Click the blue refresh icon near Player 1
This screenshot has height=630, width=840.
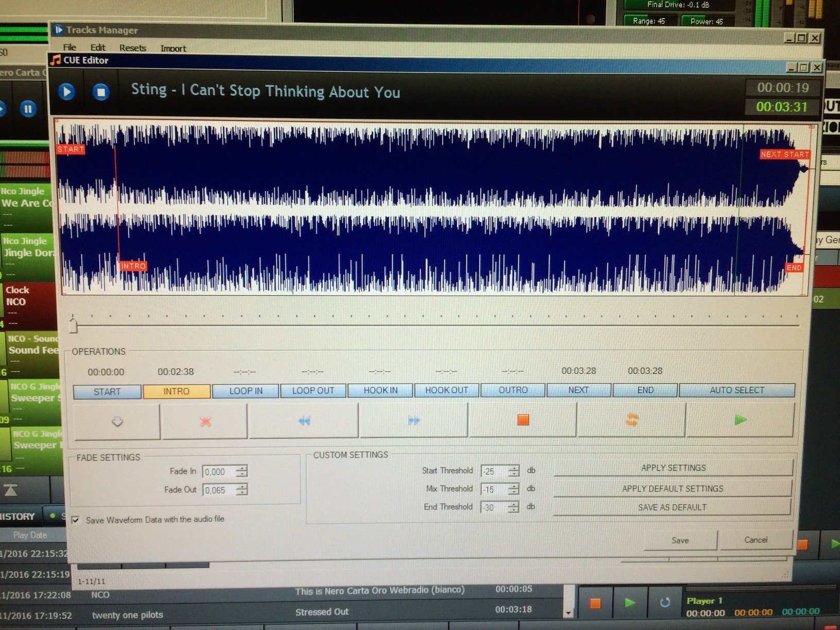pos(664,602)
